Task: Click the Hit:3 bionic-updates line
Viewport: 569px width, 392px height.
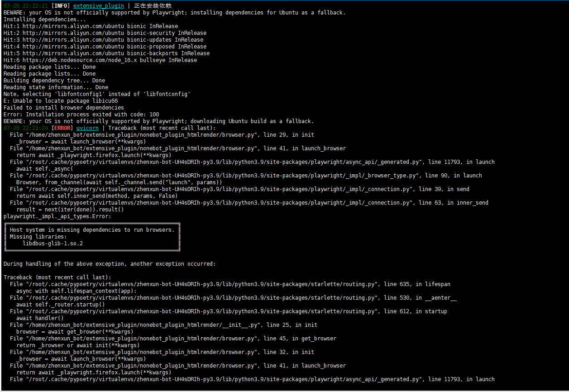Action: point(103,40)
